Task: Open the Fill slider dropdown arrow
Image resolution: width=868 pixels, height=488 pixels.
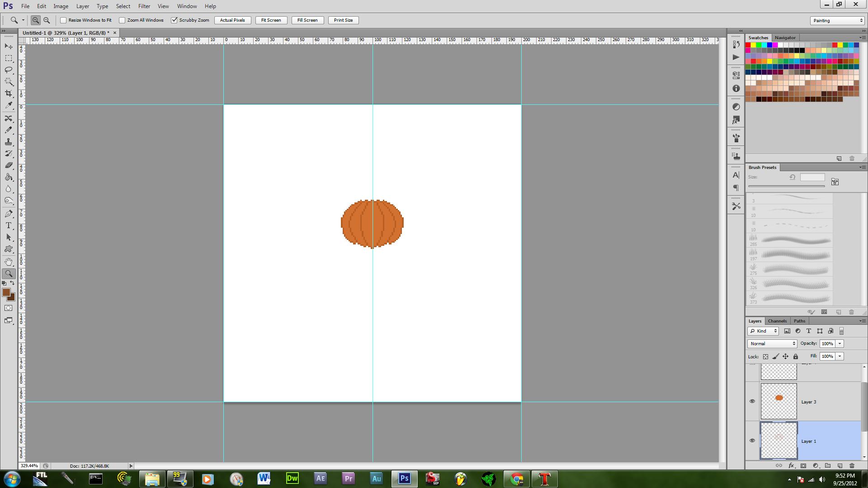Action: tap(840, 356)
